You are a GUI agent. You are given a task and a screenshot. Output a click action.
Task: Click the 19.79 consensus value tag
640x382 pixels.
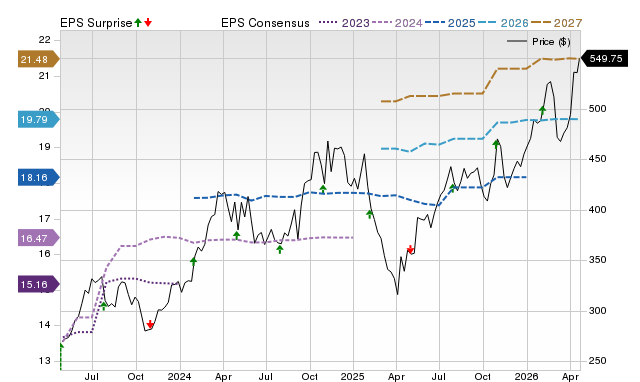tap(38, 120)
